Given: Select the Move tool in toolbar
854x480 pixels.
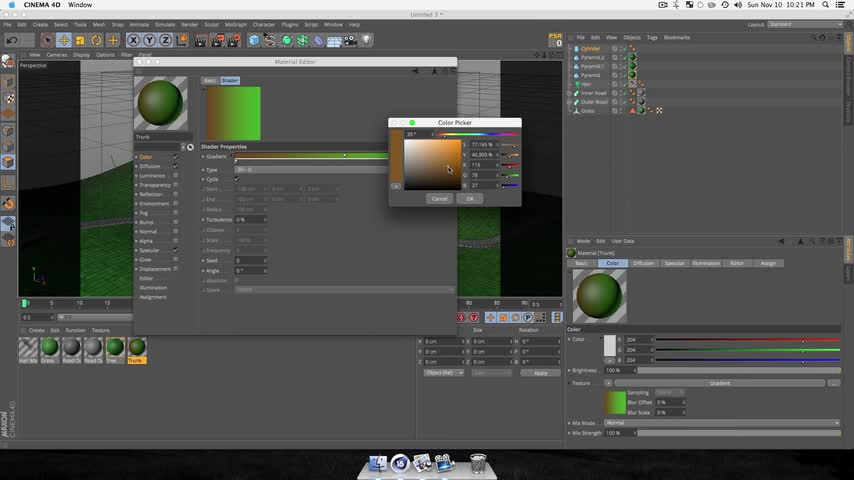Looking at the screenshot, I should pos(64,40).
